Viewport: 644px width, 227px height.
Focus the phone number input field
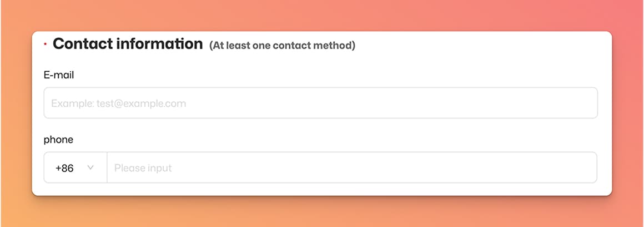(x=351, y=167)
